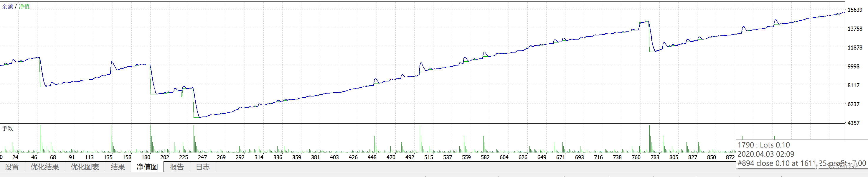This screenshot has height=177, width=868.
Task: Click trade number 626 on the axis
Action: 523,157
